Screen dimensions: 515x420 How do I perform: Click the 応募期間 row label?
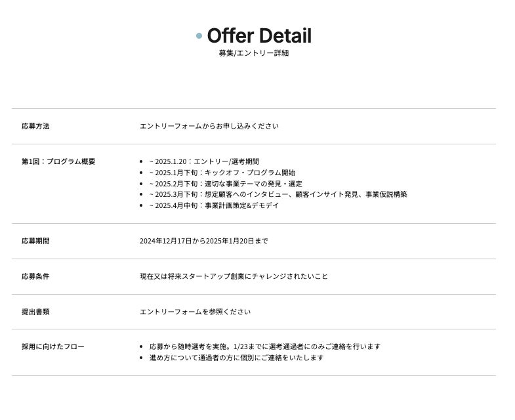point(35,241)
